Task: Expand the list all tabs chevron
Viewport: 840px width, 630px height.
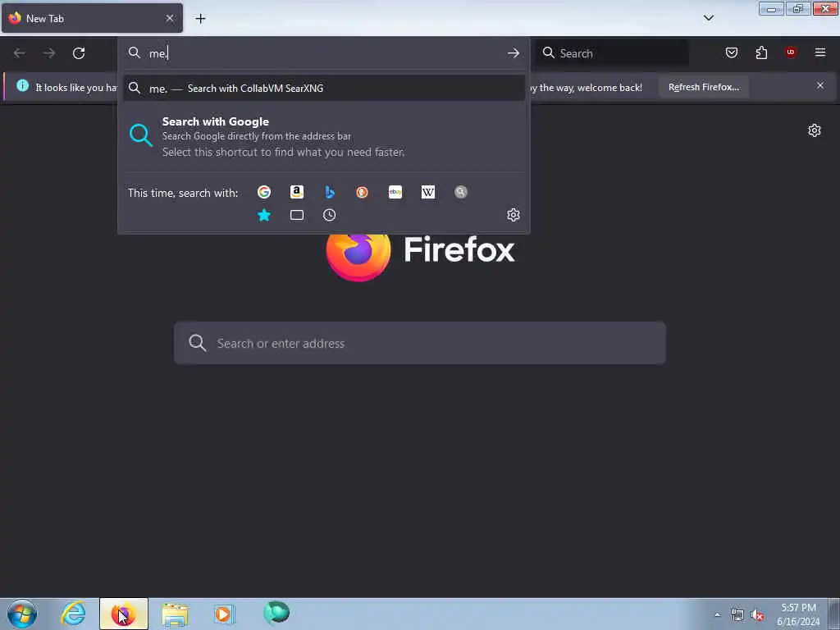Action: coord(708,18)
